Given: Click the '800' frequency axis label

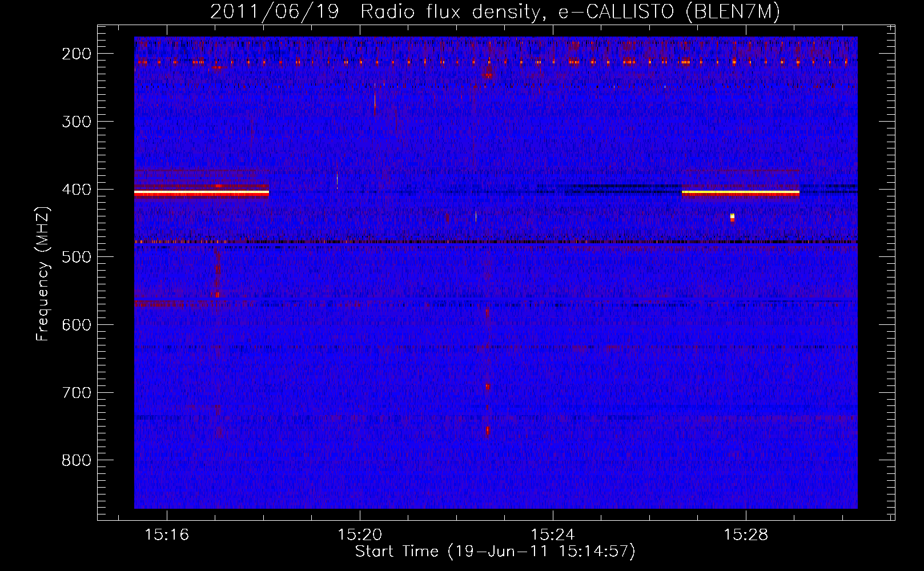Looking at the screenshot, I should (76, 460).
